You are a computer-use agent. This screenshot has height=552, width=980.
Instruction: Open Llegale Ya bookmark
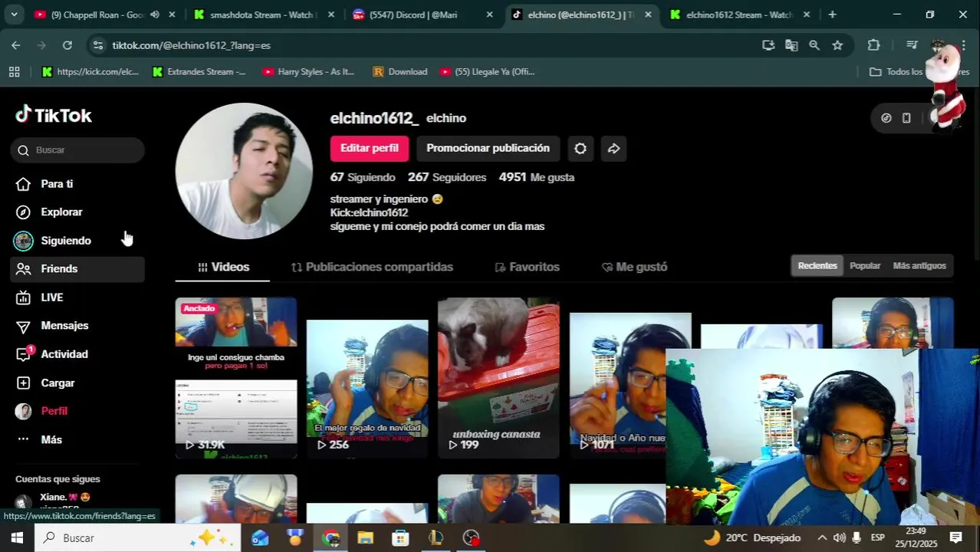[488, 71]
